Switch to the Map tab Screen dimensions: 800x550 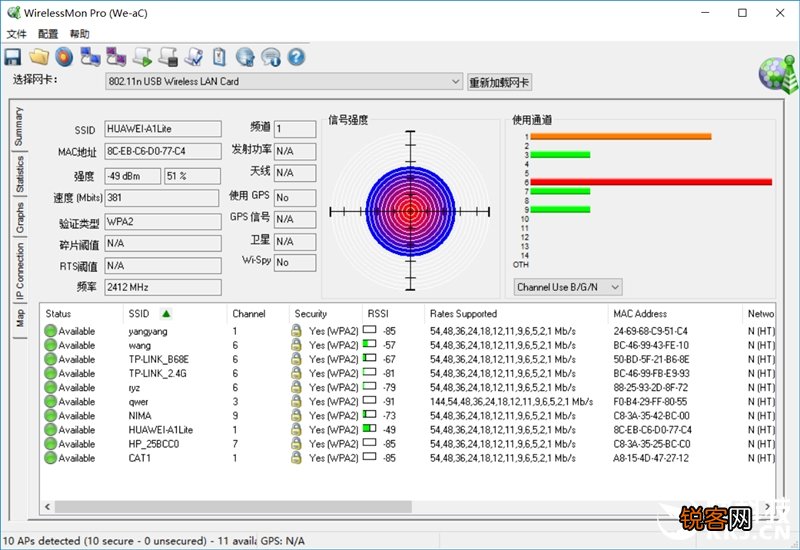tap(19, 318)
